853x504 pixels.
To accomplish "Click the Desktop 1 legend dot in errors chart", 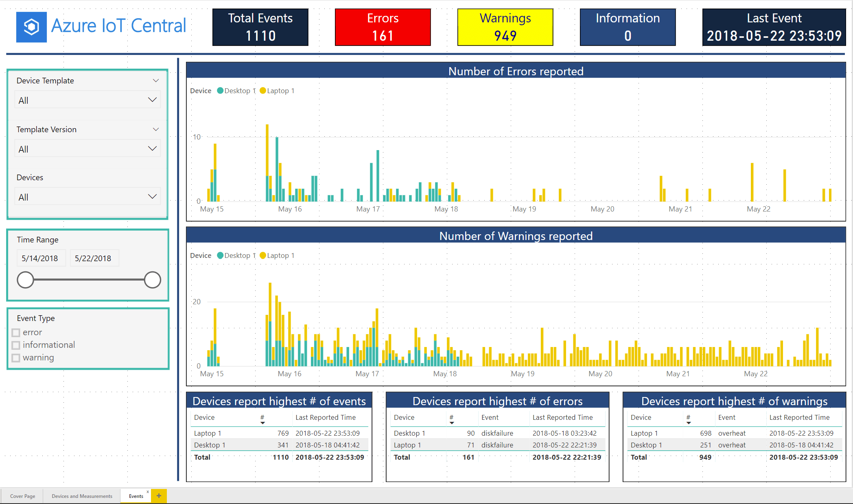I will pos(220,90).
